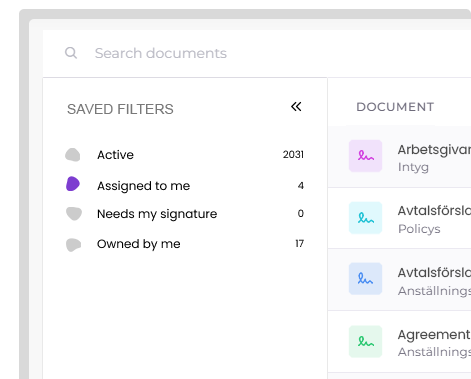
Task: Click the gray blob beside Active
Action: click(x=73, y=155)
